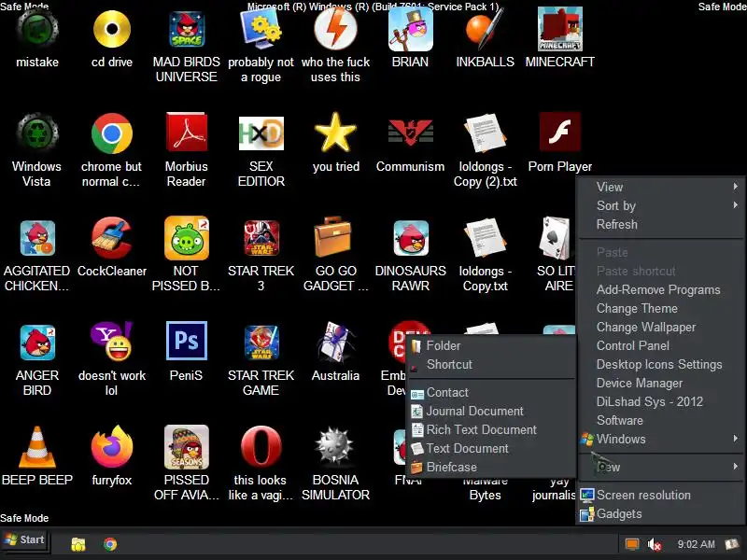Image resolution: width=747 pixels, height=560 pixels.
Task: Select the Flash 'Porn Player' icon
Action: coord(559,133)
